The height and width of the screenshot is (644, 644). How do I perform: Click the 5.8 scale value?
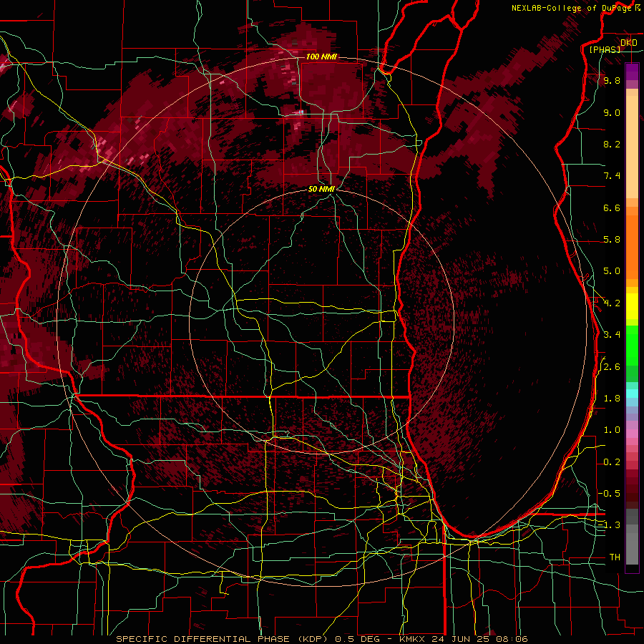point(612,240)
